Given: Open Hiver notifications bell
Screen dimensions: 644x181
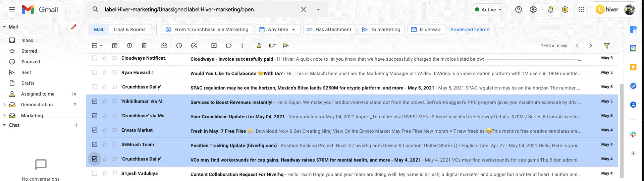Looking at the screenshot, I should coord(551,9).
